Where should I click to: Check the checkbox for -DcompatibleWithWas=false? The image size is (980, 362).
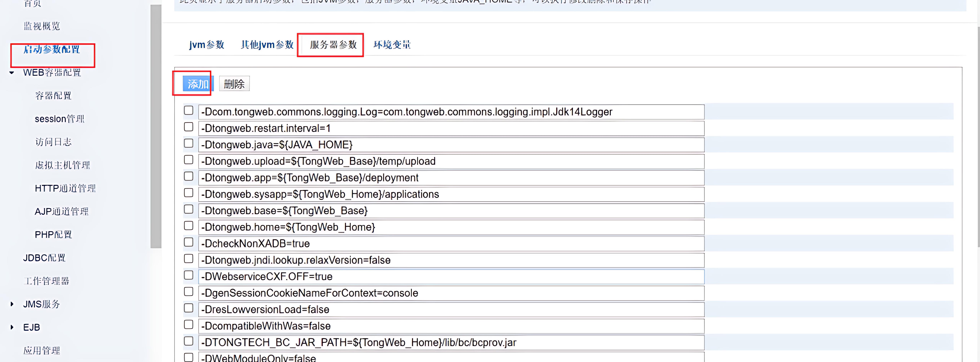(x=188, y=324)
